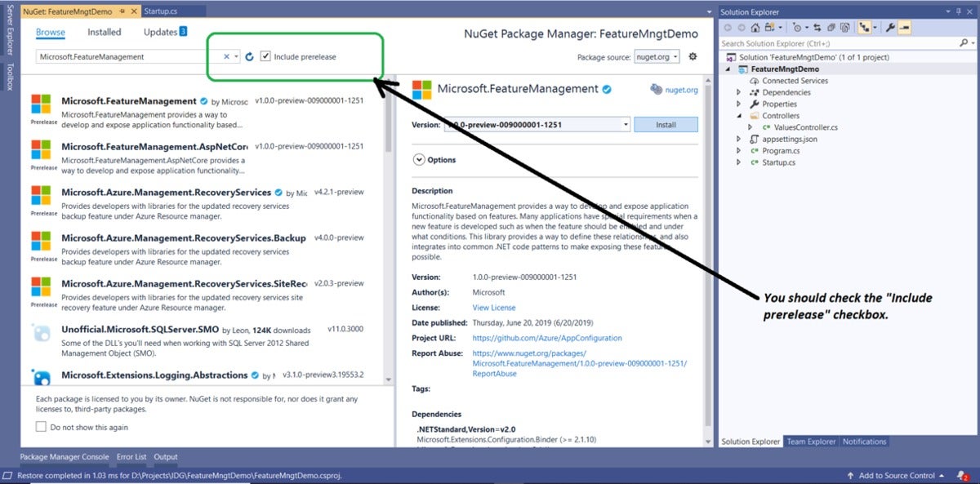Expand the Properties node in Solution Explorer

739,104
